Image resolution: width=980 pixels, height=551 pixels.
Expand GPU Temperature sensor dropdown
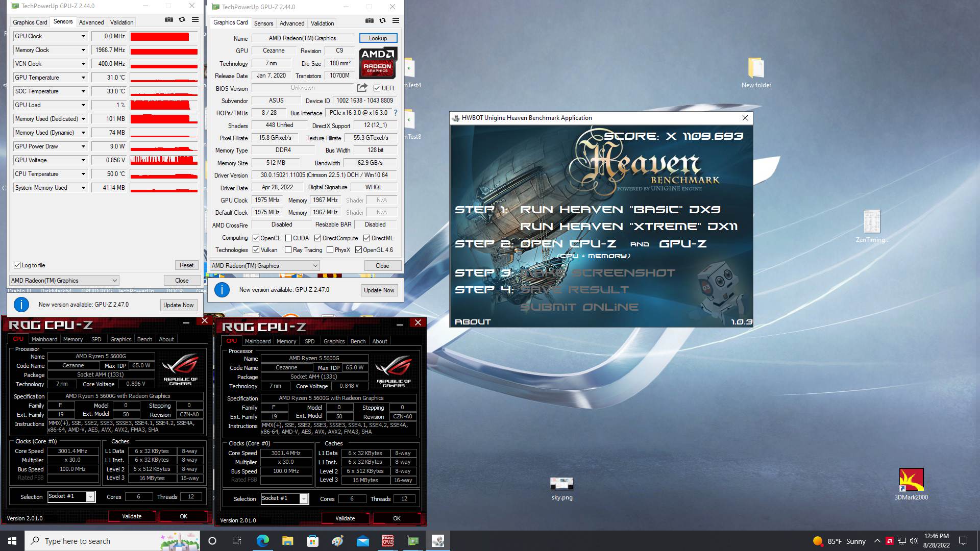pyautogui.click(x=83, y=78)
